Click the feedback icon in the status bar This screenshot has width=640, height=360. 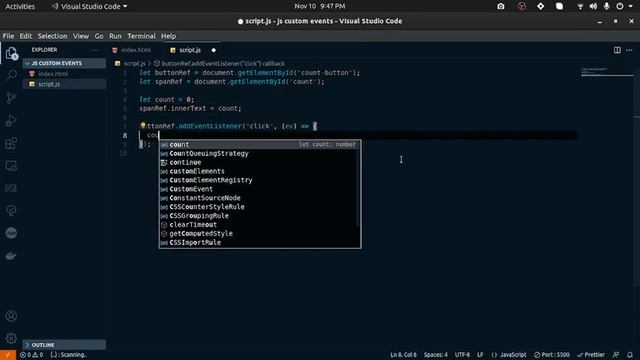(616, 355)
